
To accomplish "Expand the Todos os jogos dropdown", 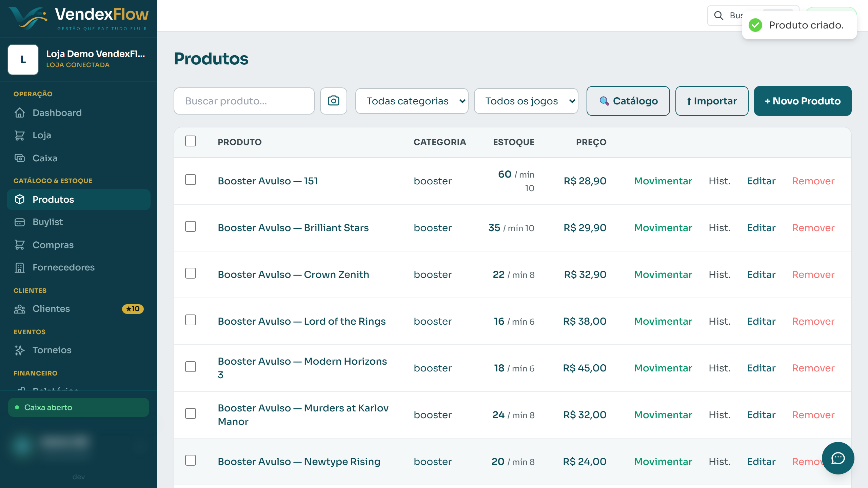I will click(526, 101).
